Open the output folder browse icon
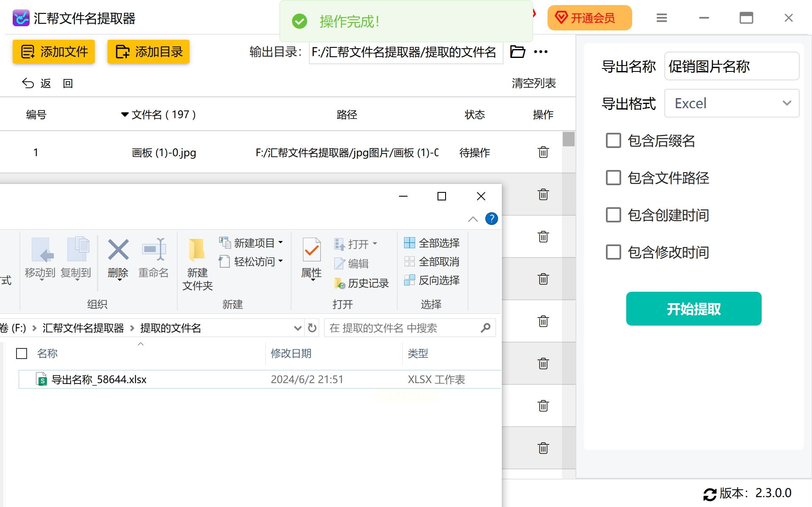812x507 pixels. 517,52
